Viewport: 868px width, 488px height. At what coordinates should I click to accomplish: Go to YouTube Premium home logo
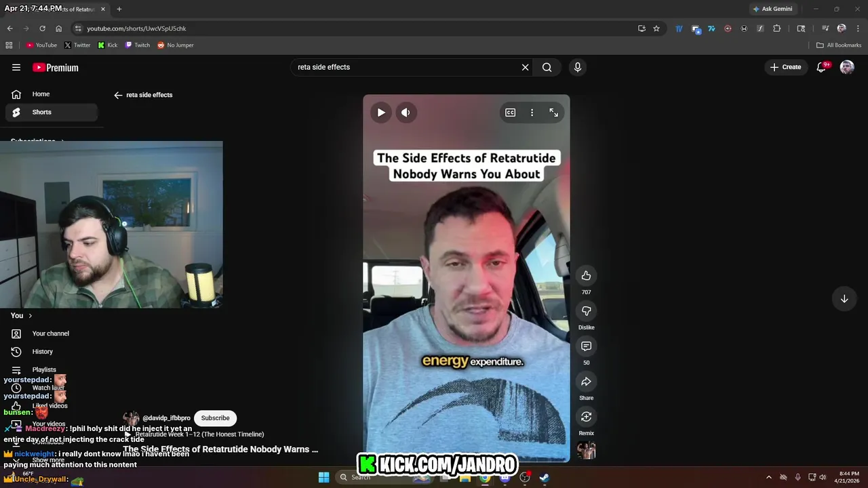56,67
